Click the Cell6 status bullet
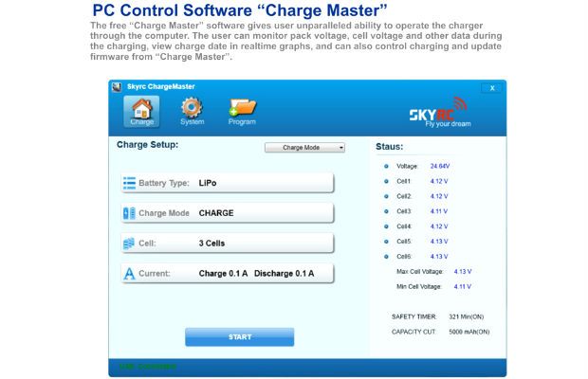The height and width of the screenshot is (379, 588). pos(386,257)
